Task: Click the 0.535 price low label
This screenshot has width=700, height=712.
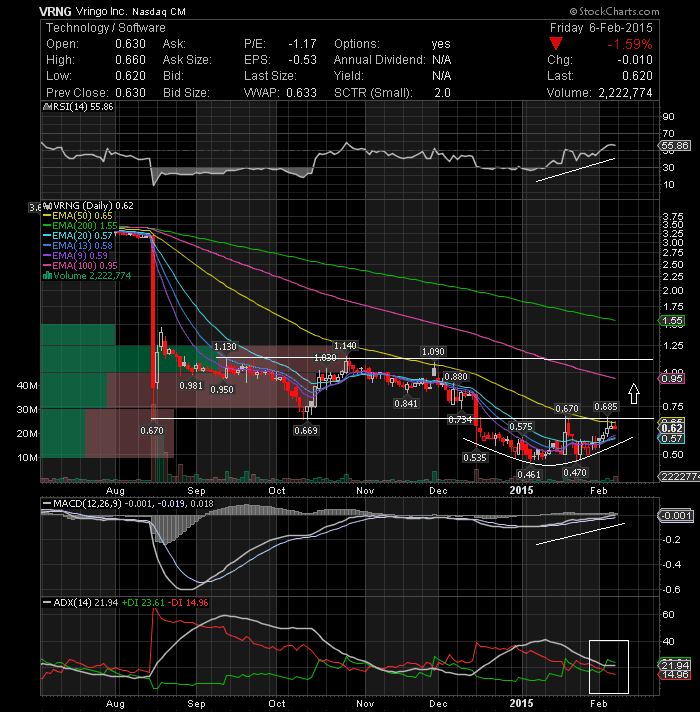Action: pos(475,458)
